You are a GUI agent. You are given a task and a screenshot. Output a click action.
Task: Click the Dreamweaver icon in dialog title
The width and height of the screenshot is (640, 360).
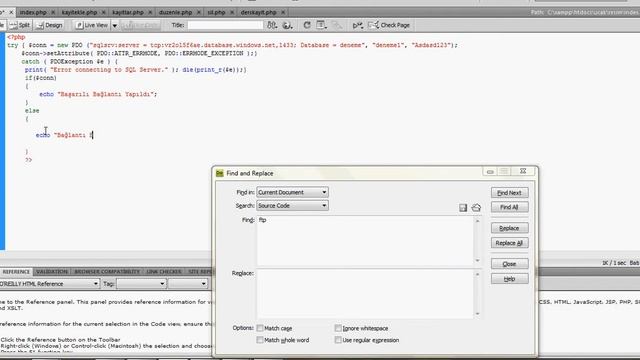[x=220, y=173]
